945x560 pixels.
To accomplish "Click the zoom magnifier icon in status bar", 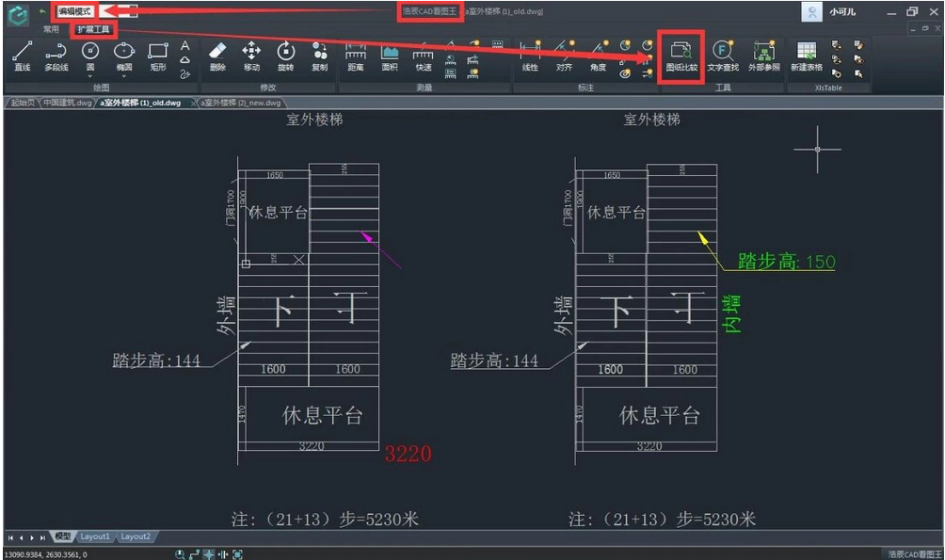I will tap(180, 554).
